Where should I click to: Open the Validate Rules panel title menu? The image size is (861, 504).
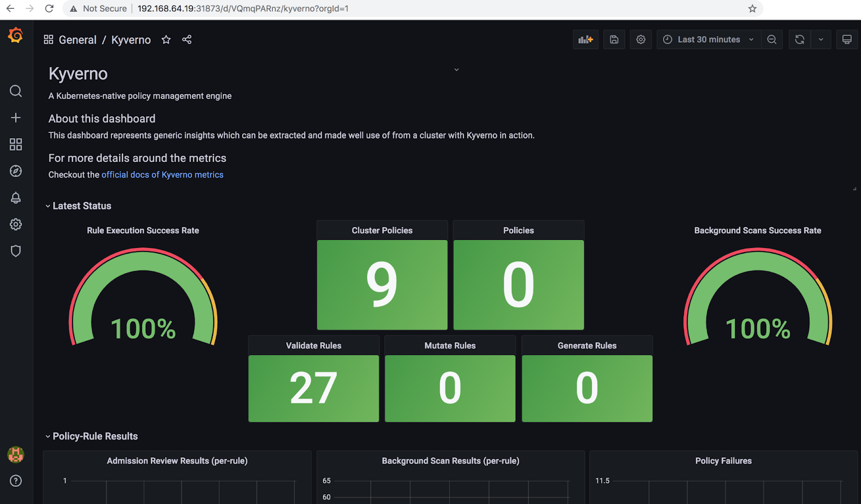[314, 345]
